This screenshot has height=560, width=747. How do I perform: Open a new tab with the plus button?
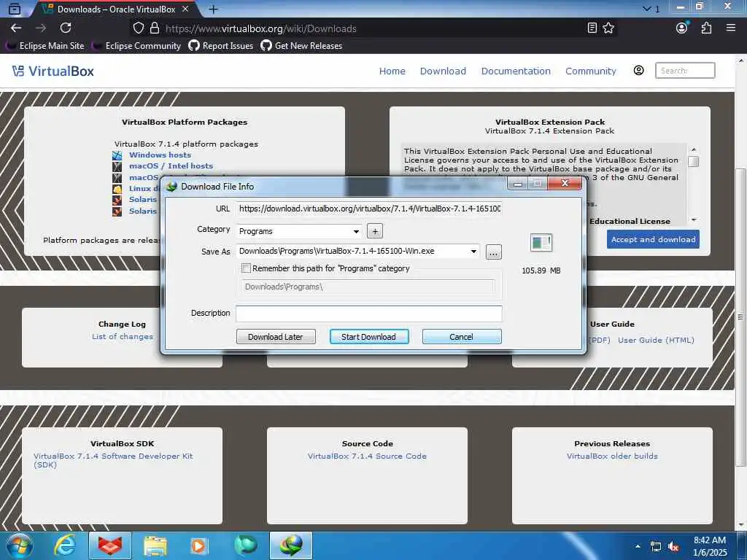click(x=214, y=9)
